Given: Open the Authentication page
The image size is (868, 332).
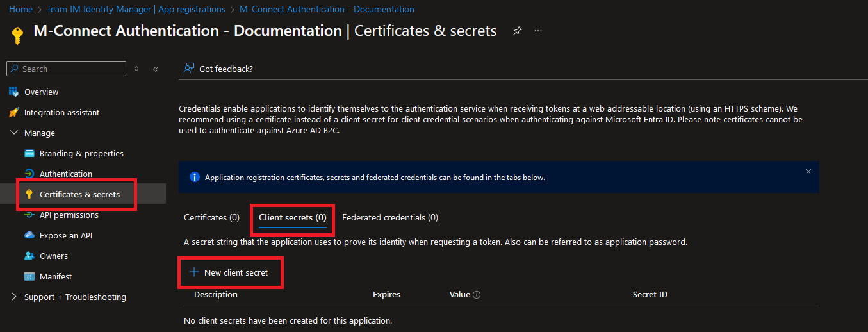Looking at the screenshot, I should (66, 174).
